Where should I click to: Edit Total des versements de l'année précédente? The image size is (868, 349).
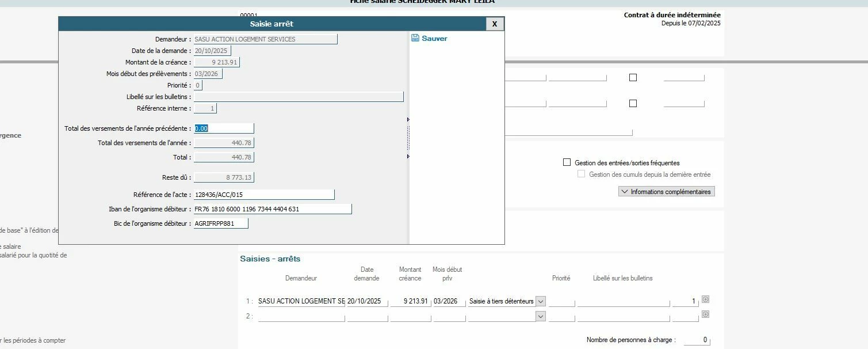pyautogui.click(x=224, y=128)
